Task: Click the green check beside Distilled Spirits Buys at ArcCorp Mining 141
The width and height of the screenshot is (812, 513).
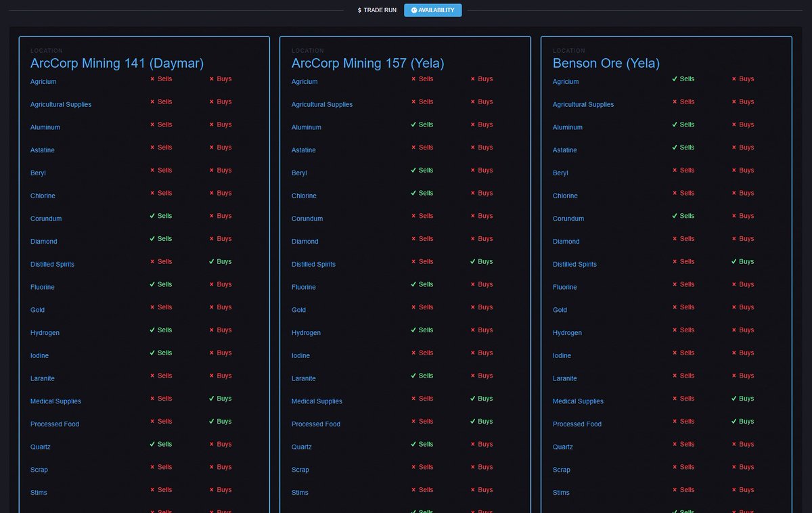Action: 211,261
